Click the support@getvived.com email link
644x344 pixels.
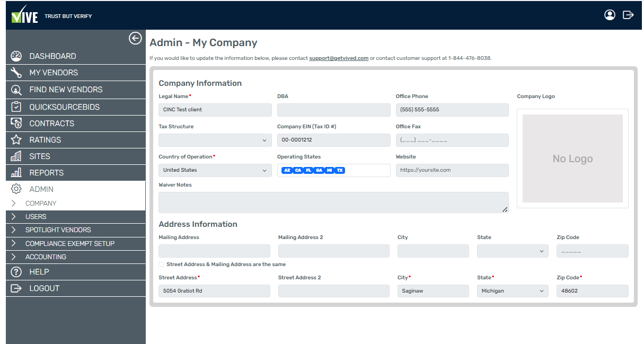tap(339, 58)
